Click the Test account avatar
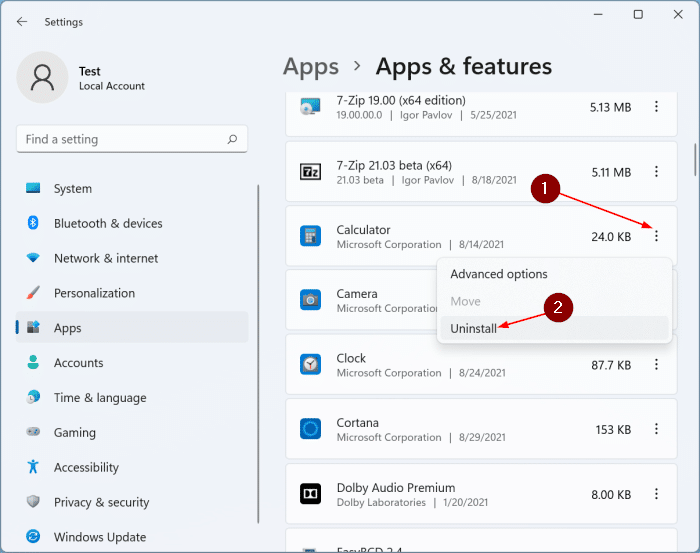The width and height of the screenshot is (700, 553). tap(42, 78)
